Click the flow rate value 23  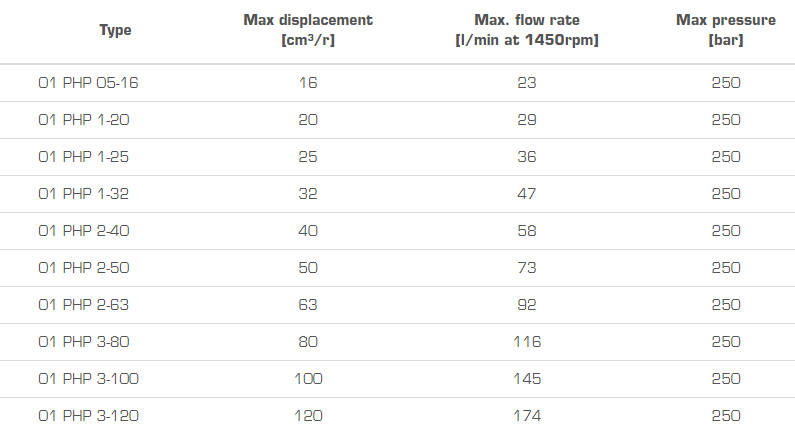click(x=527, y=83)
